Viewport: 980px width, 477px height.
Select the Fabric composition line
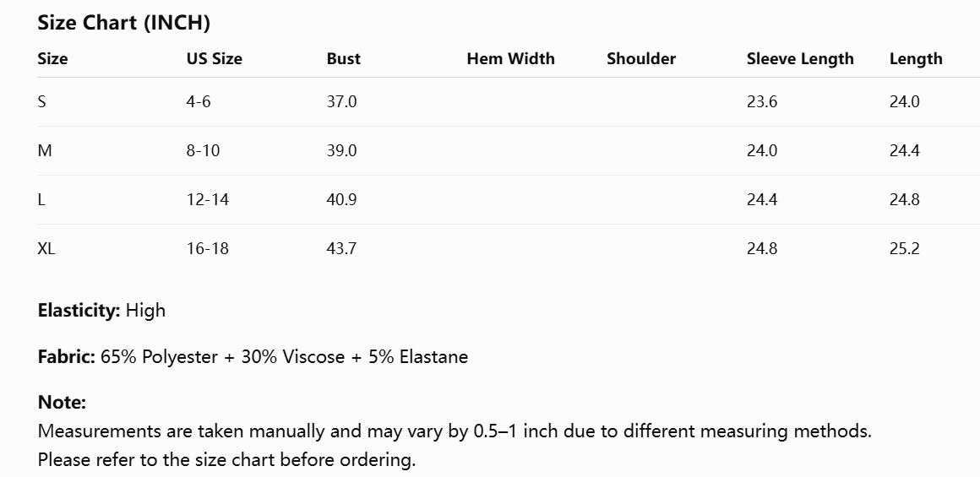pyautogui.click(x=253, y=356)
